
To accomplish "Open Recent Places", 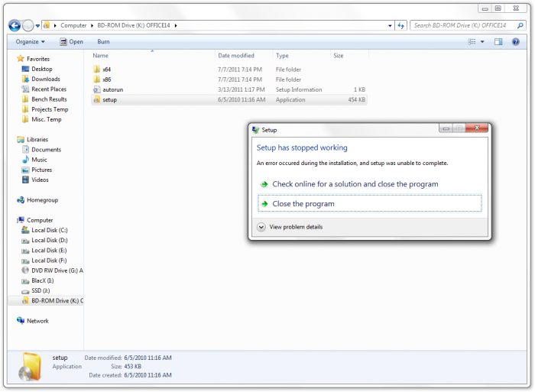I will coord(49,89).
